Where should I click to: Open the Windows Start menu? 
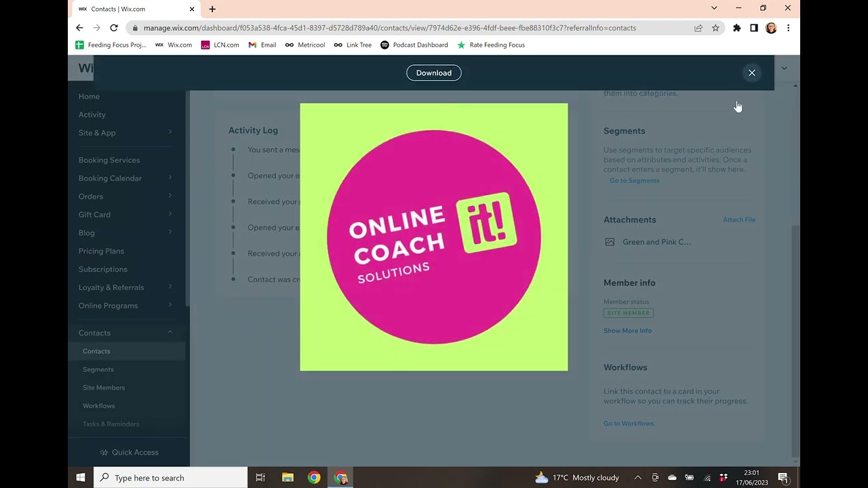click(x=81, y=478)
